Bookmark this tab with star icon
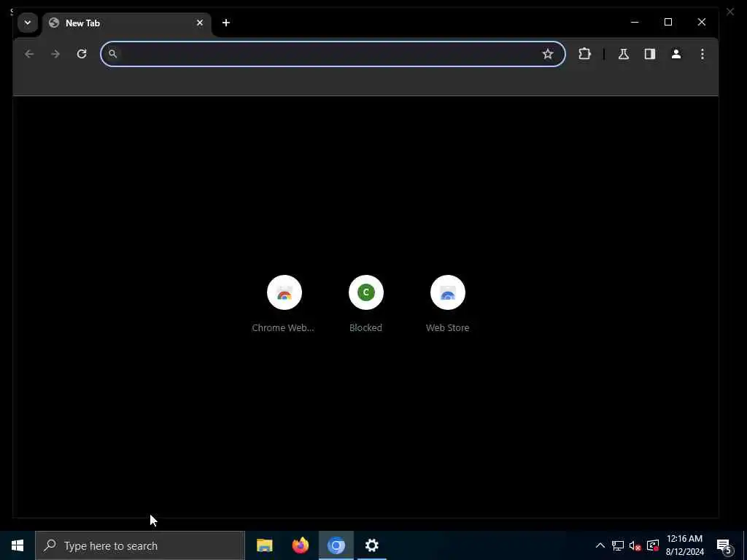 pos(548,54)
